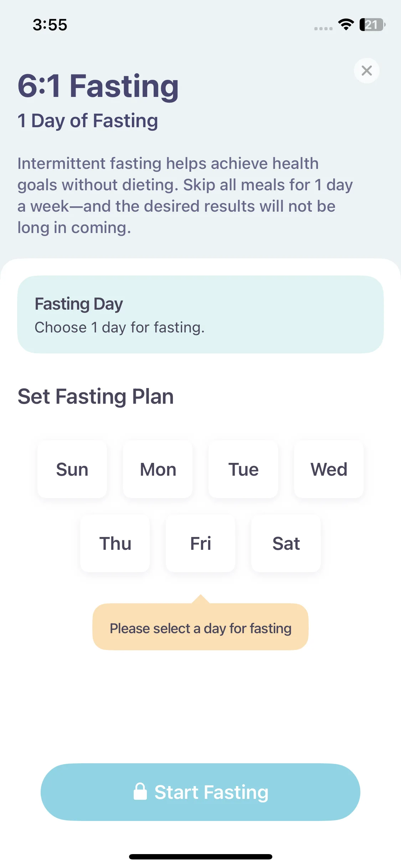The height and width of the screenshot is (868, 401).
Task: Tap the 3:55 clock in status bar
Action: (50, 25)
